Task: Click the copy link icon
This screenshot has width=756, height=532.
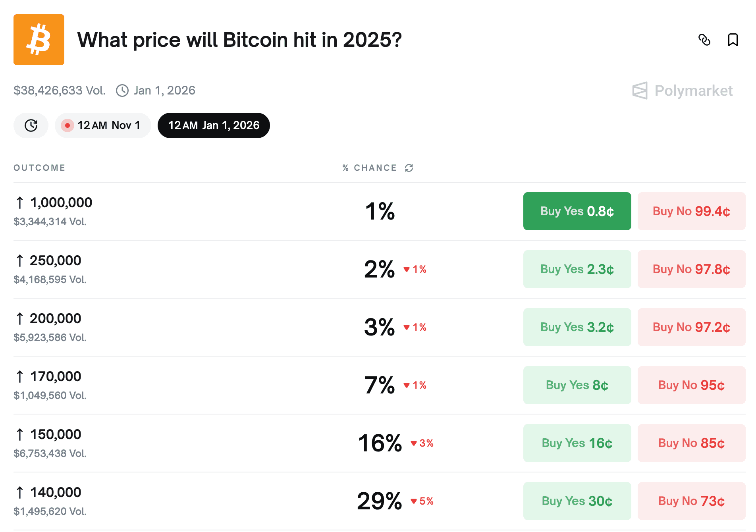Action: [x=704, y=40]
